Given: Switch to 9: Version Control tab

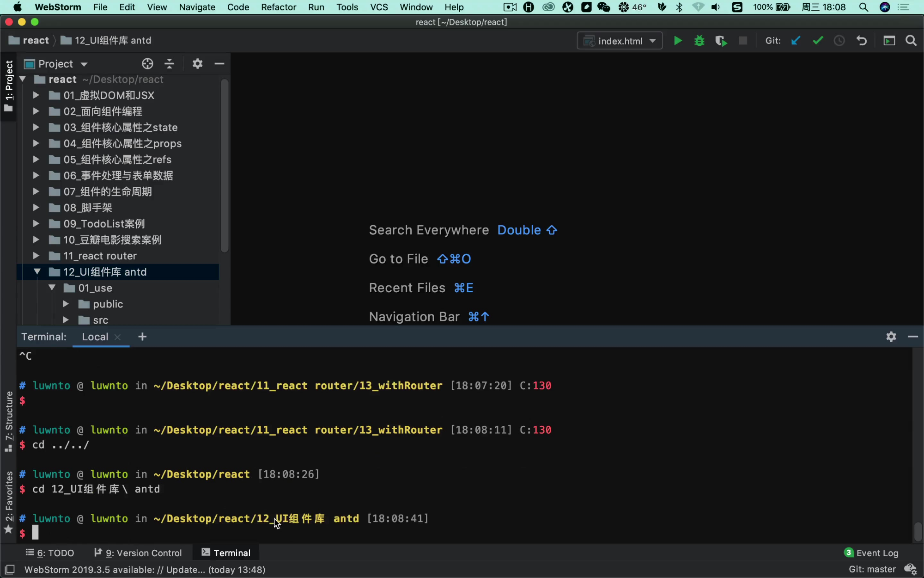Looking at the screenshot, I should (138, 553).
